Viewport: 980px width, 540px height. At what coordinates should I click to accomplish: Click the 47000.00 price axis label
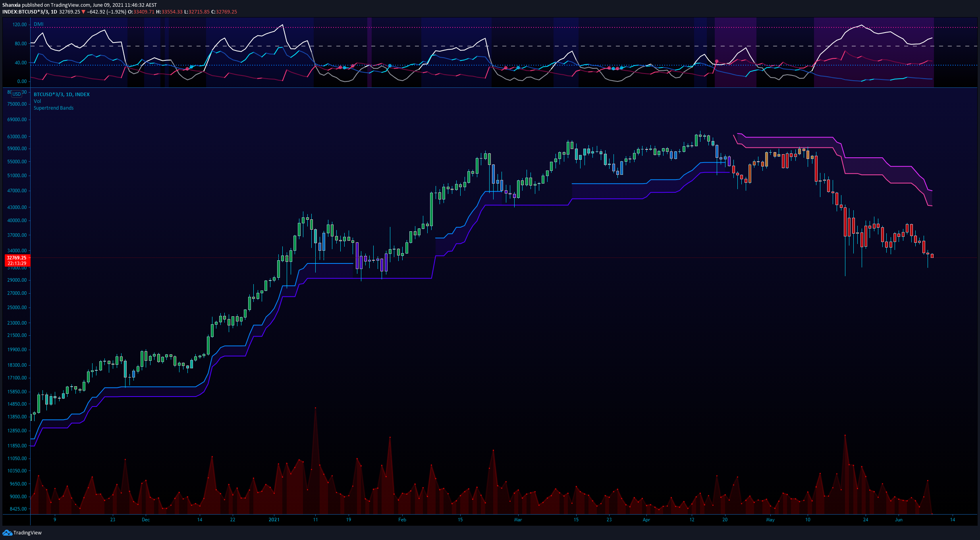click(17, 191)
